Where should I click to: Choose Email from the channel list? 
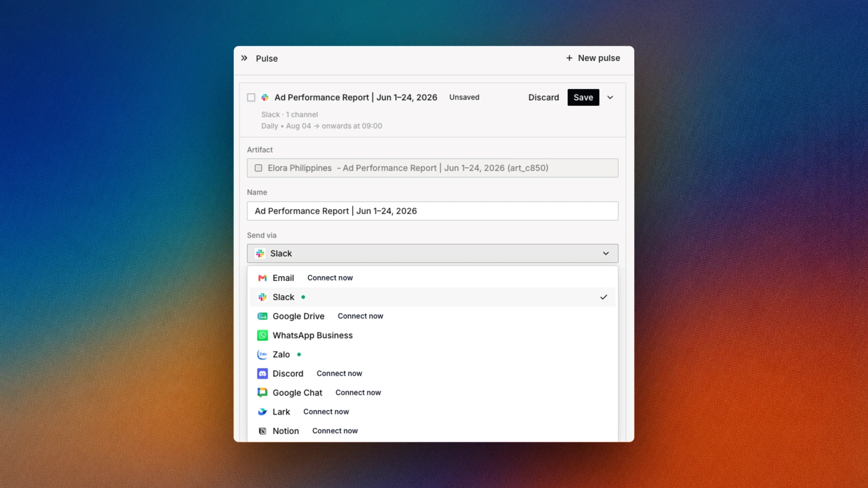coord(432,278)
